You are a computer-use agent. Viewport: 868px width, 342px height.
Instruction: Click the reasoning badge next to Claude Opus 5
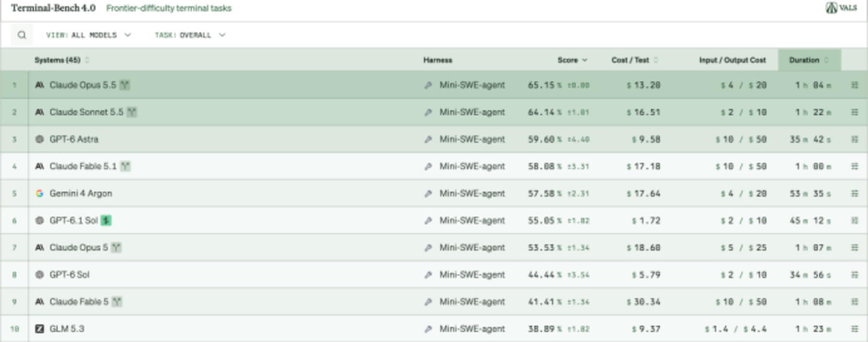[x=116, y=247]
